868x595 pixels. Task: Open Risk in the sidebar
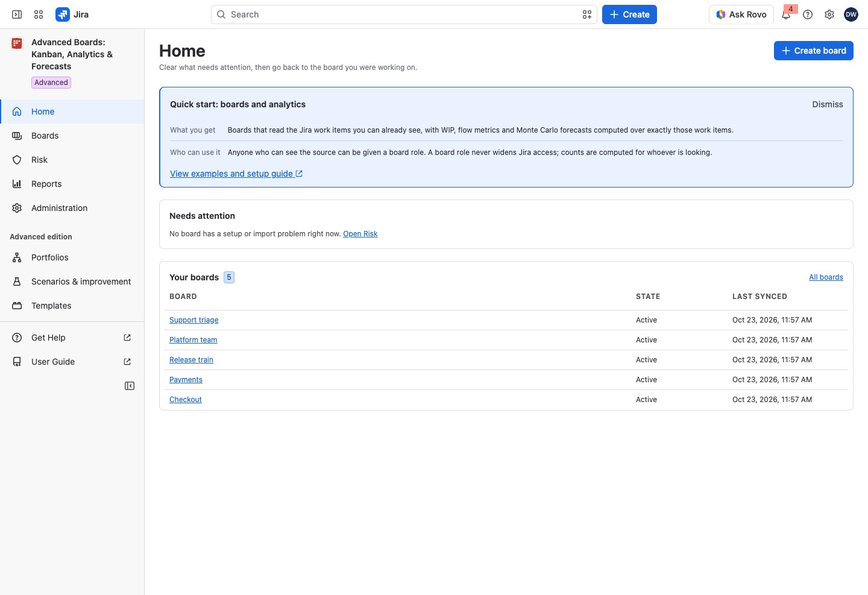(72, 160)
